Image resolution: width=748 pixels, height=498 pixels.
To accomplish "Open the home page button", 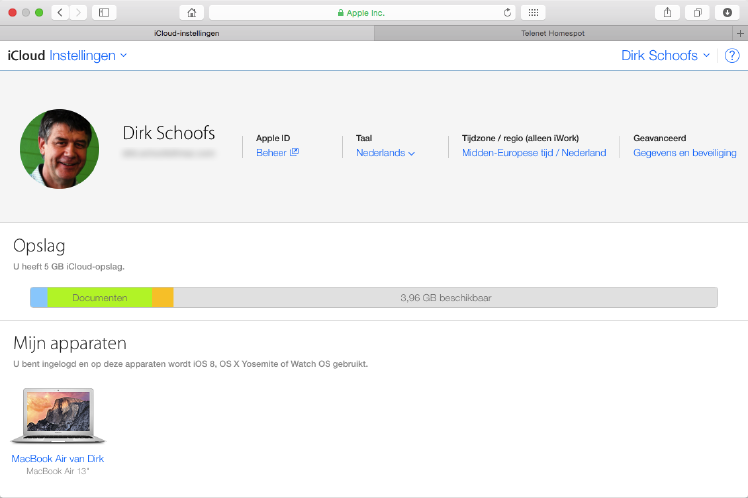I will pyautogui.click(x=192, y=12).
